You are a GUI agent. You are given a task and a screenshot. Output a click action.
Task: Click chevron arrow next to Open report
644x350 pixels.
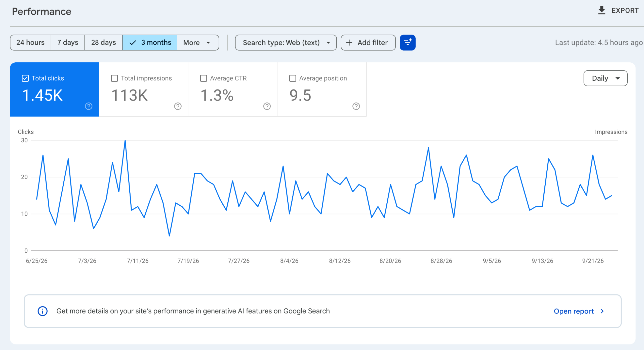click(602, 311)
